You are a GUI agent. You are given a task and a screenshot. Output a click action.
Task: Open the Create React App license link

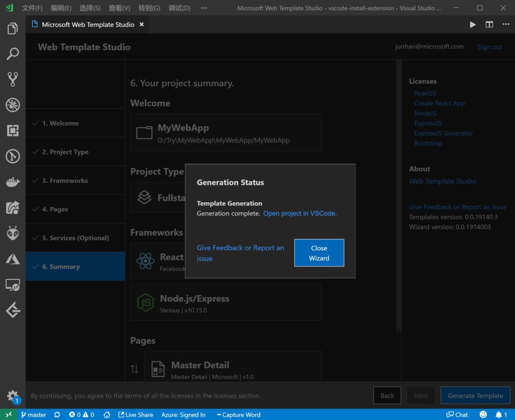[x=439, y=103]
